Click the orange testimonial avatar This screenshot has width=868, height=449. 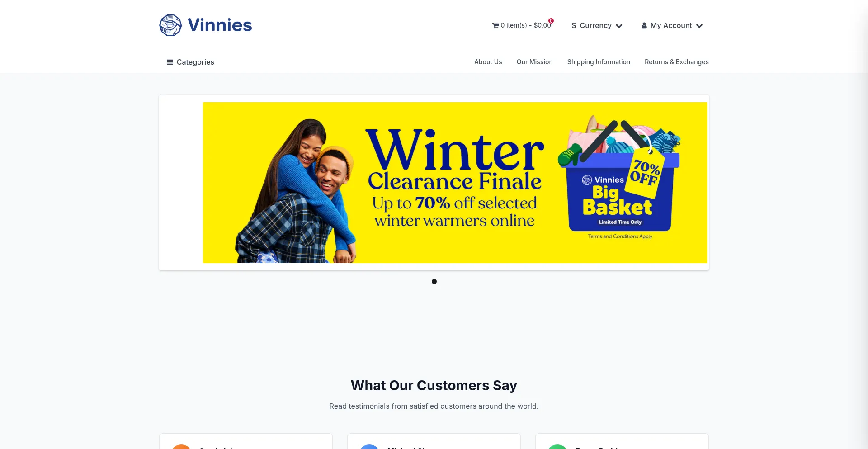click(181, 446)
